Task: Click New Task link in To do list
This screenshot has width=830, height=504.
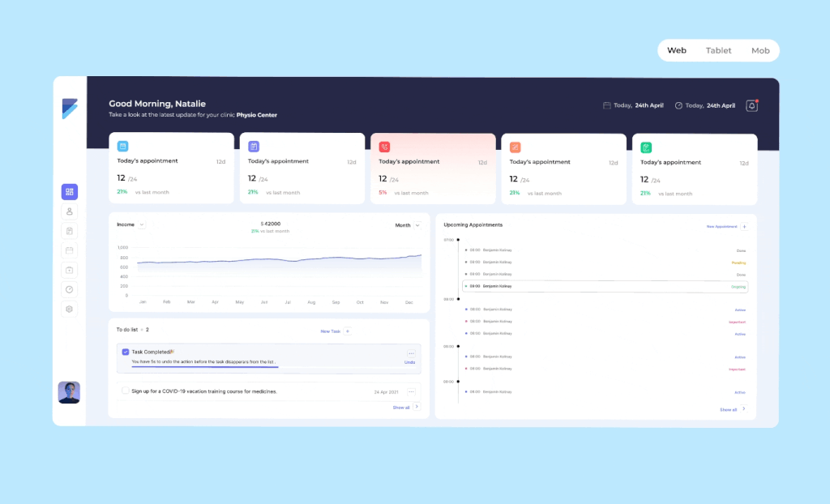Action: coord(331,331)
